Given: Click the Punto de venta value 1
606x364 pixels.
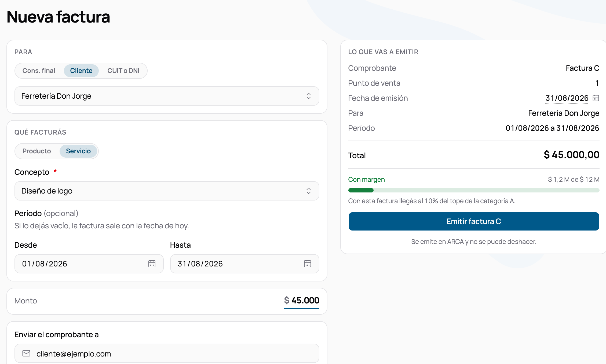Looking at the screenshot, I should pos(597,83).
